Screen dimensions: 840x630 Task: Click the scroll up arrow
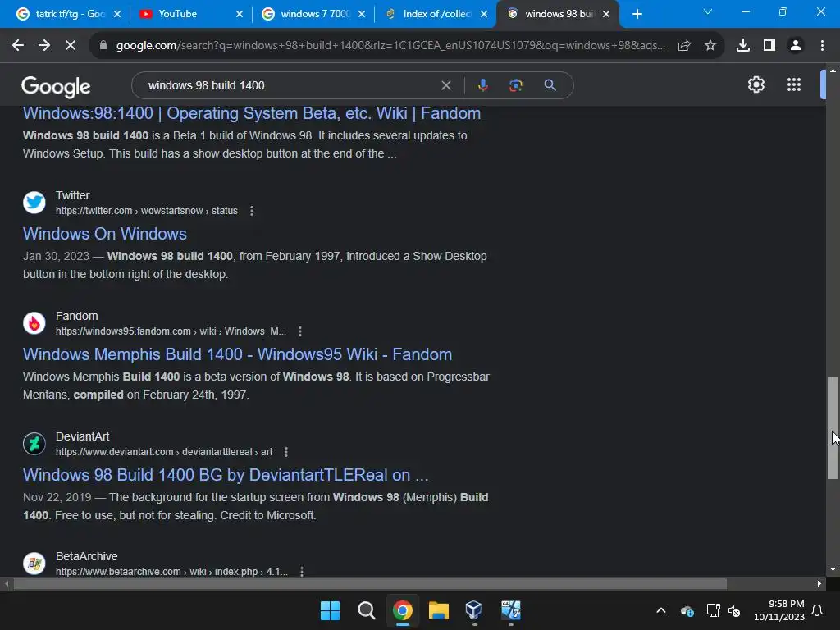pos(832,71)
